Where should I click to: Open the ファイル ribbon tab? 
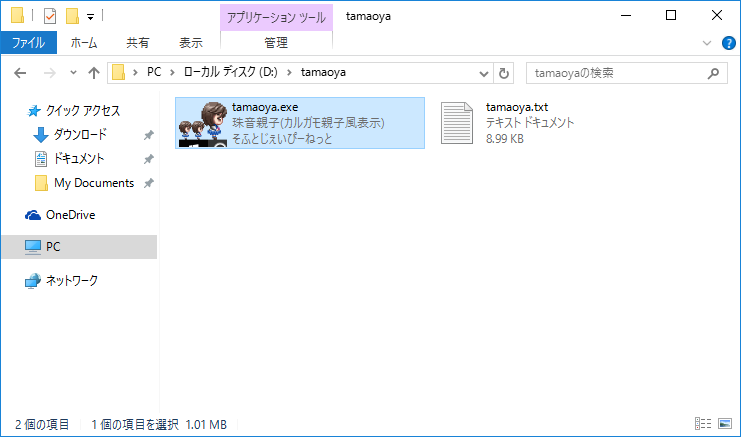click(x=28, y=43)
